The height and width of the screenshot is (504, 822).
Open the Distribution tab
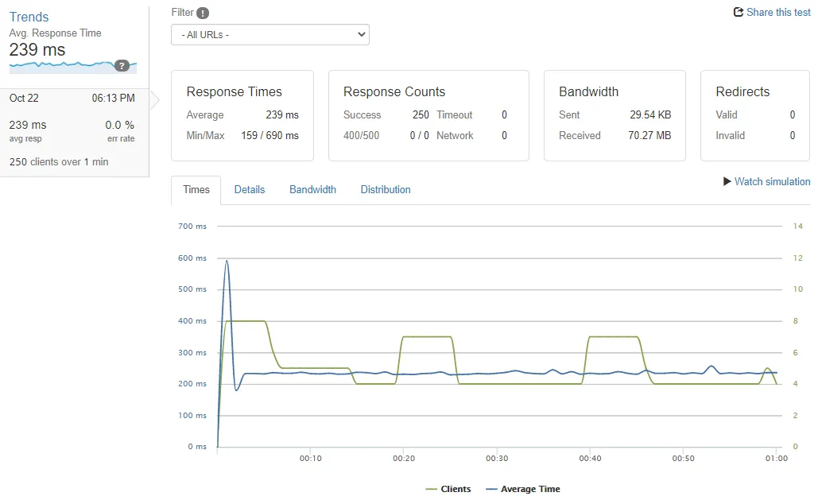click(385, 189)
